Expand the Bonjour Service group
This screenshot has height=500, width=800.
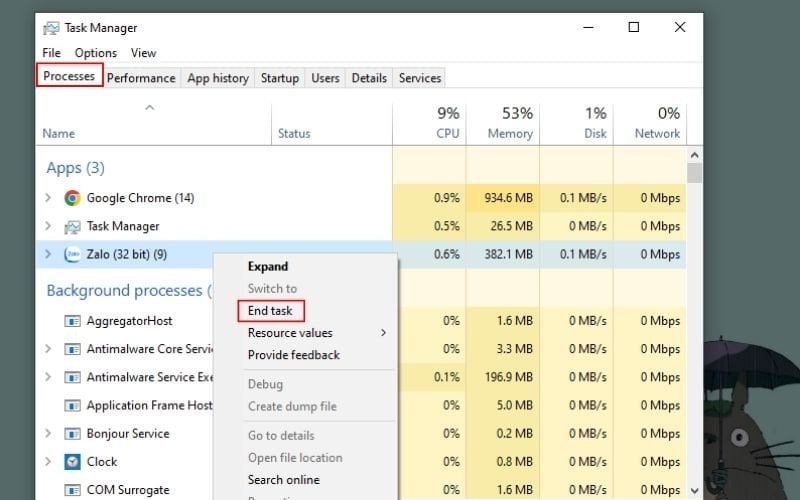pos(48,433)
